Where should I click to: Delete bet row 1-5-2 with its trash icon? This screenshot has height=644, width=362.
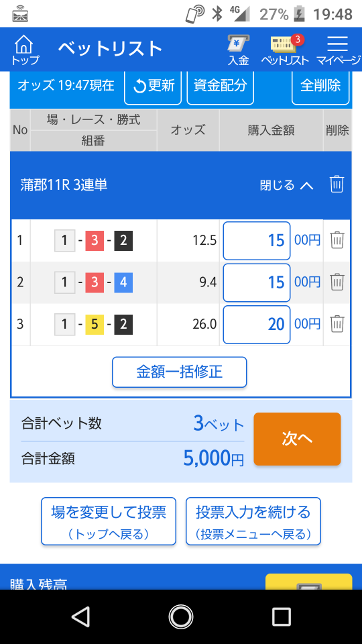tap(337, 324)
